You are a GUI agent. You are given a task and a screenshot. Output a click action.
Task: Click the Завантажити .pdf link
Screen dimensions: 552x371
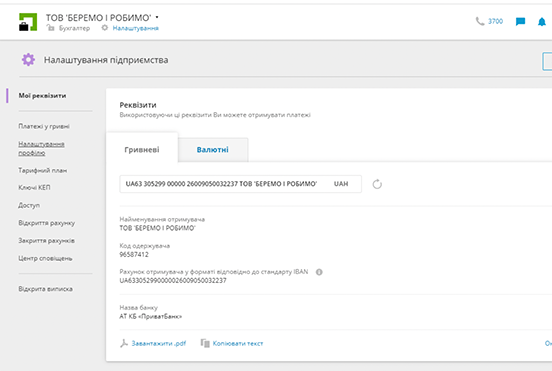tap(158, 344)
